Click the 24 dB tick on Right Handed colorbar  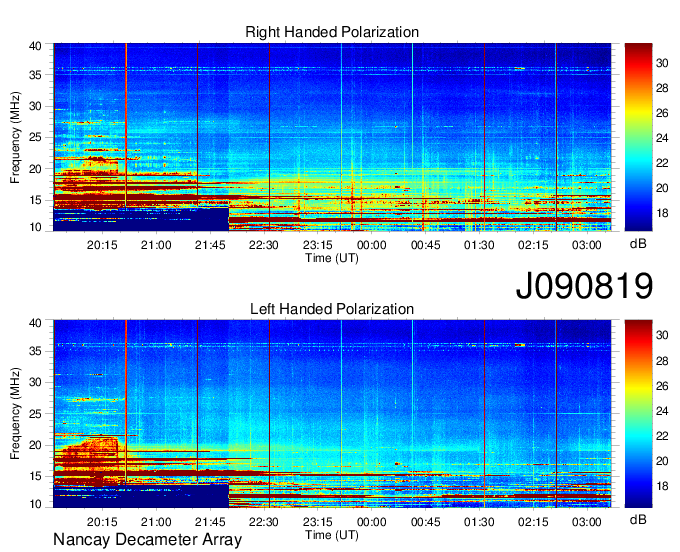click(x=662, y=138)
